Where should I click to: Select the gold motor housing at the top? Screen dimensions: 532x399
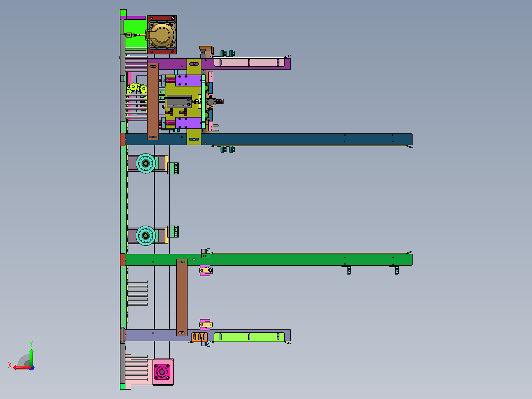[161, 36]
